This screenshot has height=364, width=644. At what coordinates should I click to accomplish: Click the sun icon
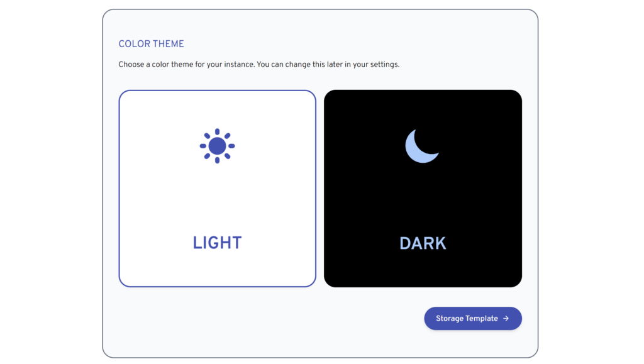pyautogui.click(x=217, y=146)
